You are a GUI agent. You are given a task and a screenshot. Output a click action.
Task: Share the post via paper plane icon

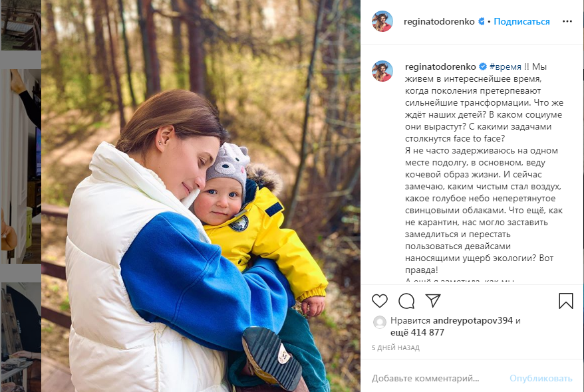click(x=433, y=300)
